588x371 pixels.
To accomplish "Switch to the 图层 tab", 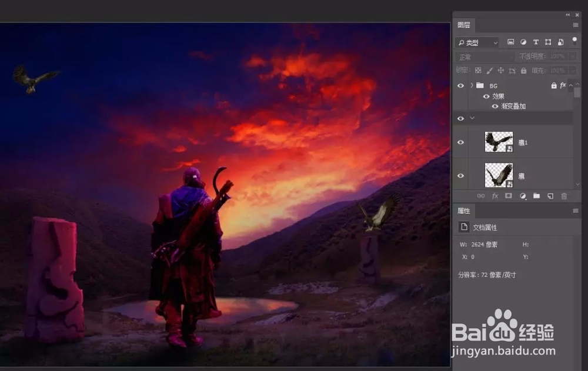I will point(464,25).
